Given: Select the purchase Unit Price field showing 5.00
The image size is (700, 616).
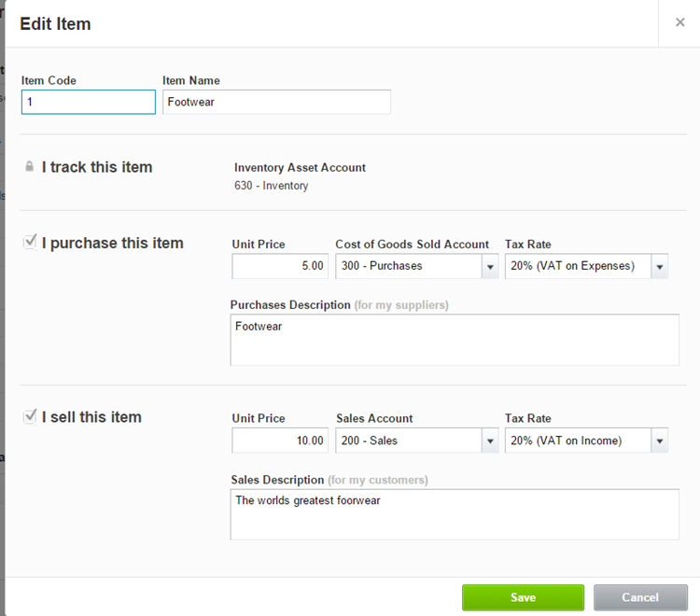Looking at the screenshot, I should (280, 266).
